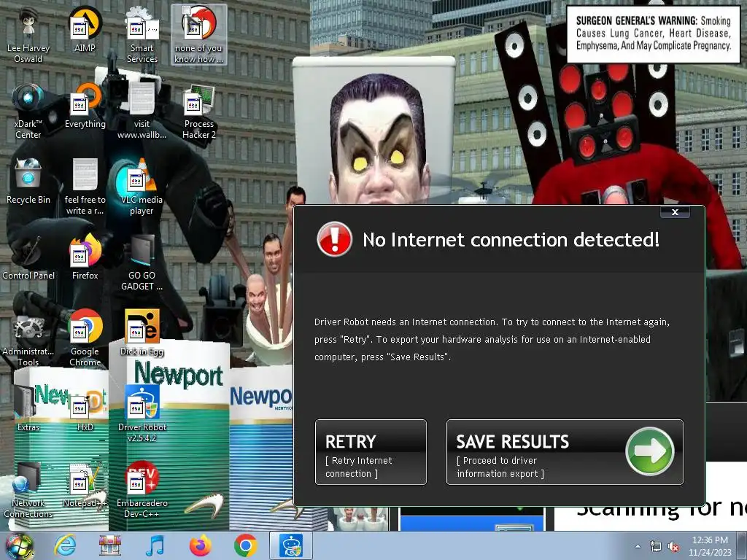Open the Extras desktop icon

(28, 408)
